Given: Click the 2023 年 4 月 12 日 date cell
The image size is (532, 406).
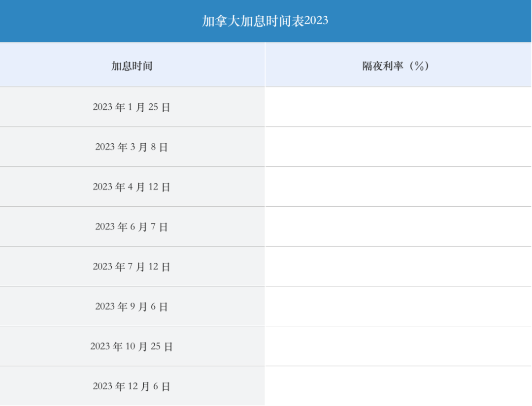Looking at the screenshot, I should coord(132,187).
